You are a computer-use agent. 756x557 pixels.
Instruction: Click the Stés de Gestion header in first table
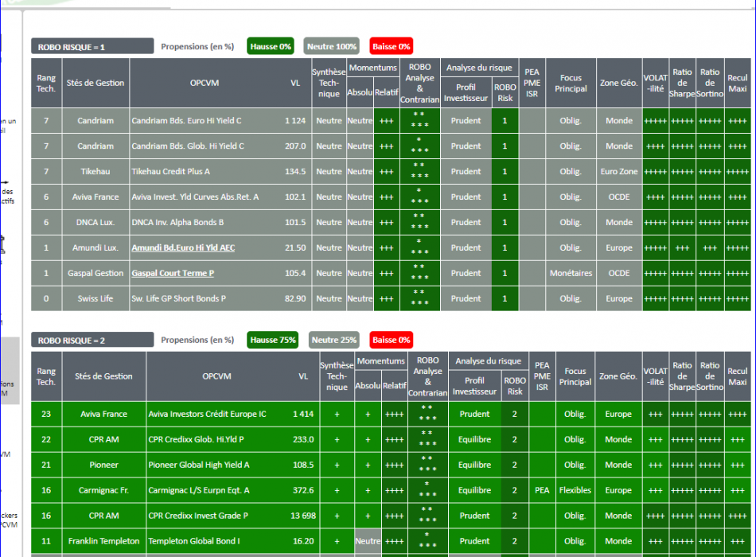[95, 83]
